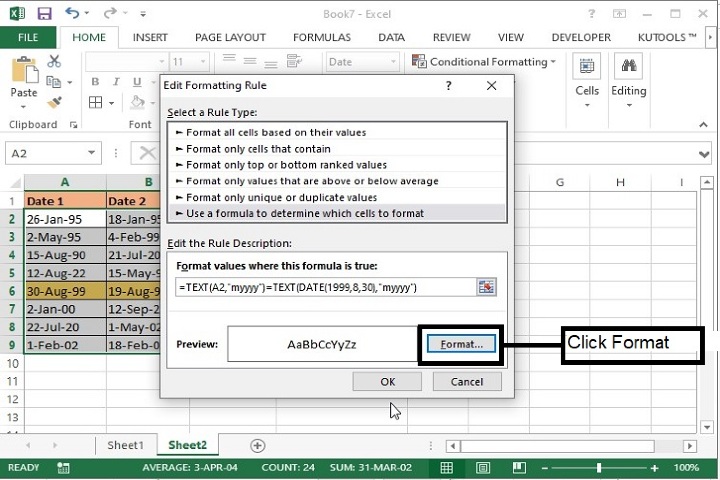720x480 pixels.
Task: Click Cancel in Edit Formatting Rule
Action: [467, 382]
